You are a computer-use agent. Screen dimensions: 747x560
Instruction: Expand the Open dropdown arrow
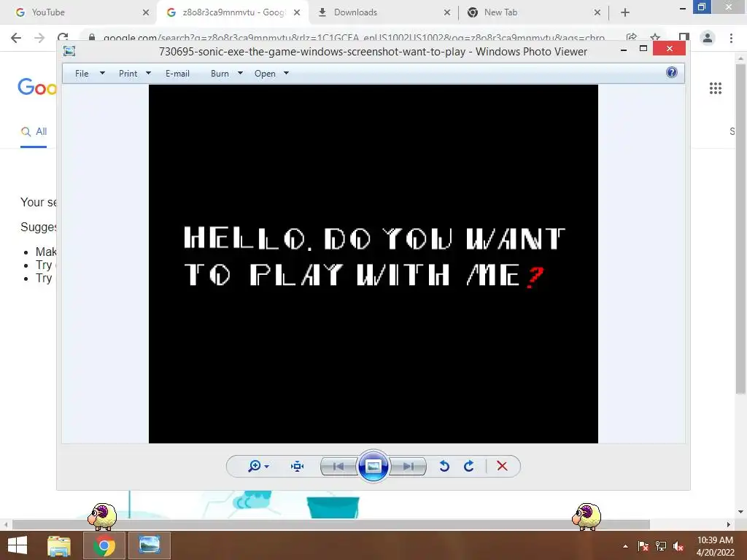point(286,74)
